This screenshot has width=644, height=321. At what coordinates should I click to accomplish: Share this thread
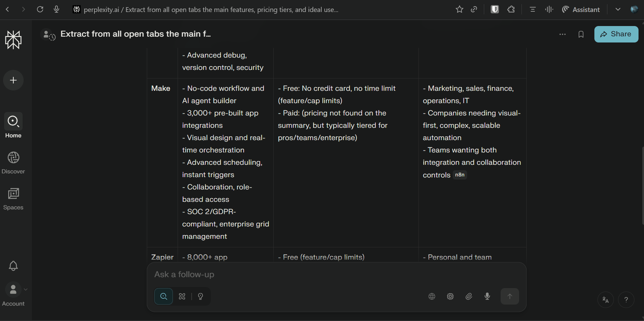pyautogui.click(x=616, y=34)
